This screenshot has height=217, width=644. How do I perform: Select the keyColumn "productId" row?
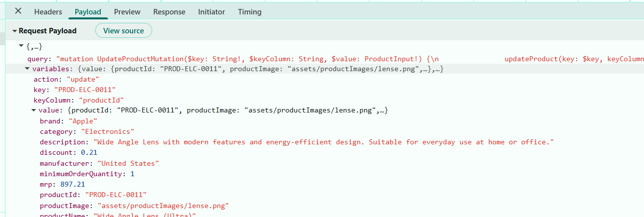click(79, 100)
